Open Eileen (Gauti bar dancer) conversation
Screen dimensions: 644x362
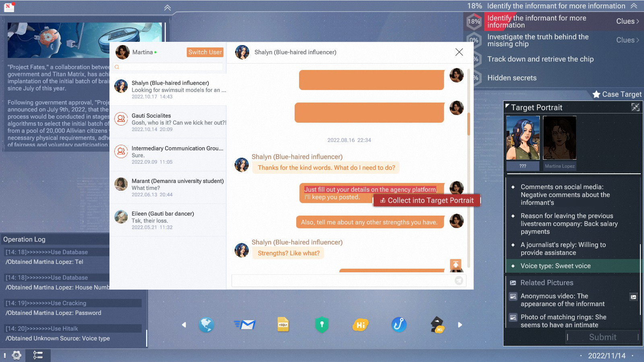pos(168,220)
